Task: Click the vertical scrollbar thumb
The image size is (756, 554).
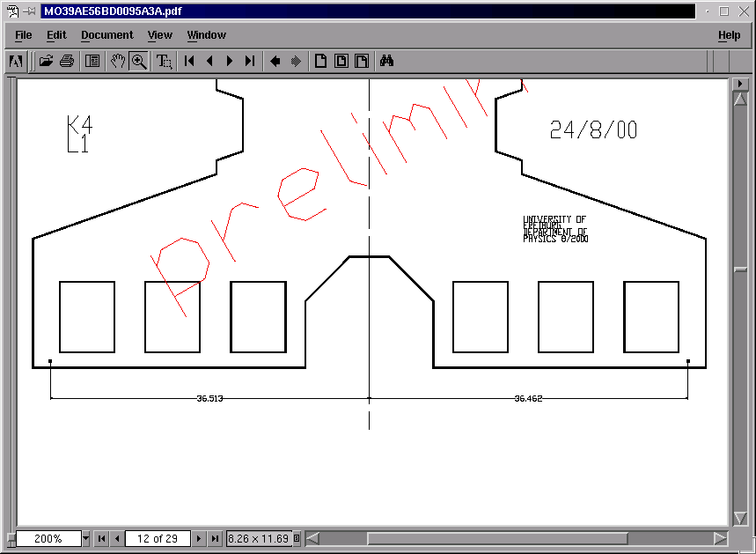Action: click(x=740, y=270)
